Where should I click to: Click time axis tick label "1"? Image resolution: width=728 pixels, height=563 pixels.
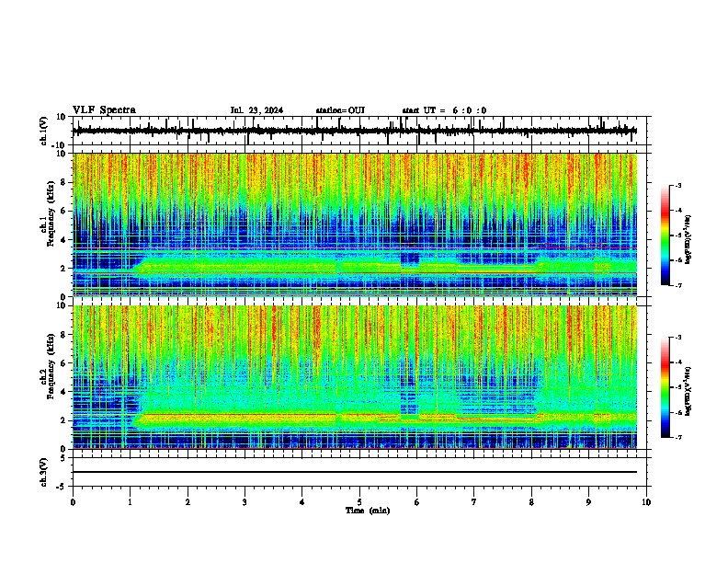130,502
